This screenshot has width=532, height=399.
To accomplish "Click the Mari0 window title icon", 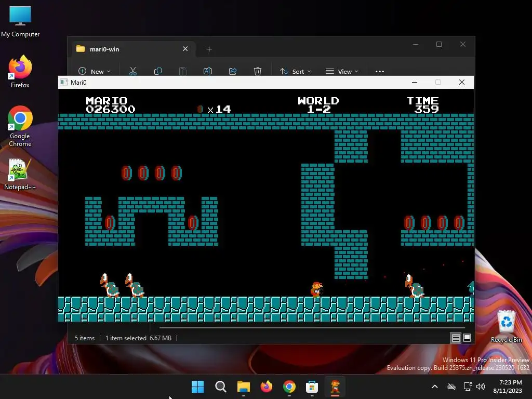I will tap(63, 82).
